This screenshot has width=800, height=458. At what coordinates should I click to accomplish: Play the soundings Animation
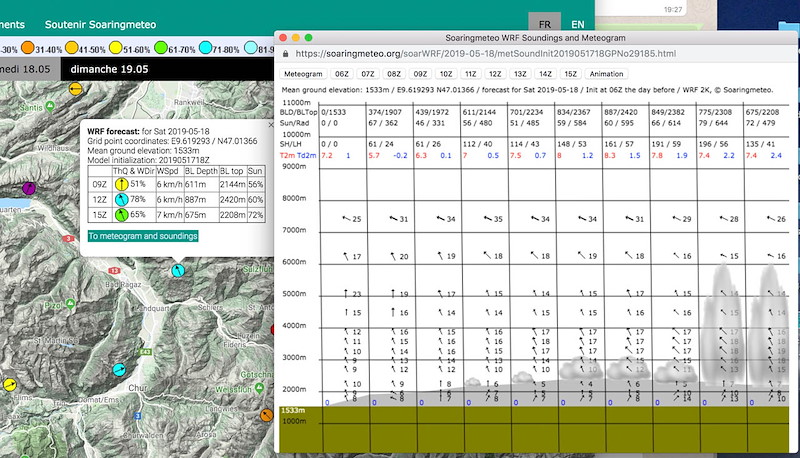coord(606,74)
